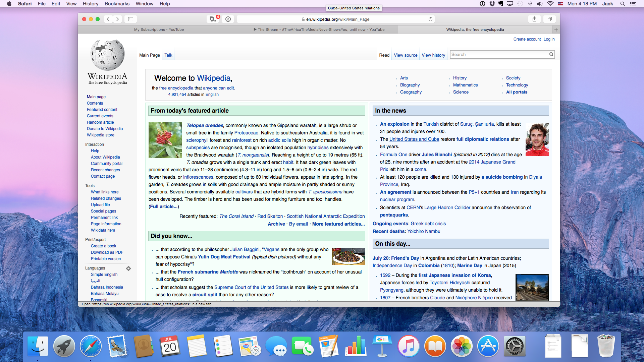The height and width of the screenshot is (362, 644).
Task: Launch Messages from the Dock
Action: click(x=276, y=346)
